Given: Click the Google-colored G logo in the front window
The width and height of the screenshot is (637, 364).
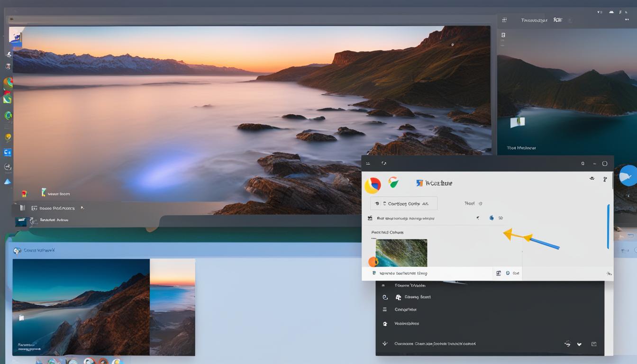Looking at the screenshot, I should pyautogui.click(x=393, y=182).
